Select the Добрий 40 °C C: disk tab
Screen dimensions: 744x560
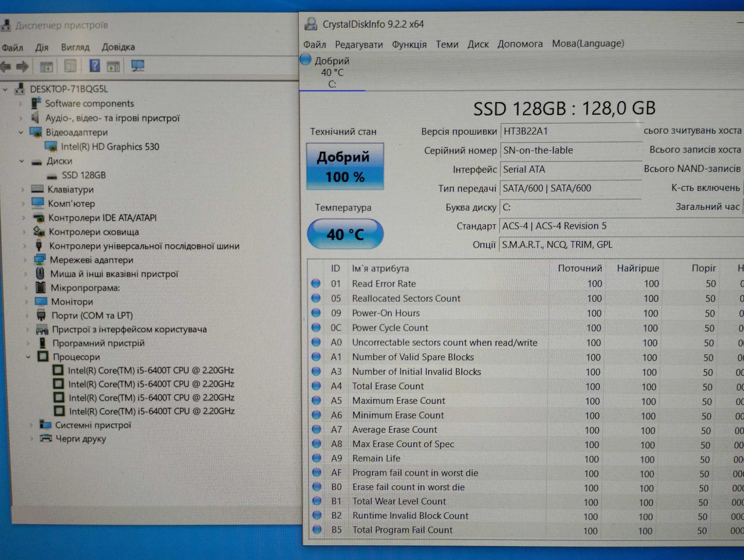332,72
